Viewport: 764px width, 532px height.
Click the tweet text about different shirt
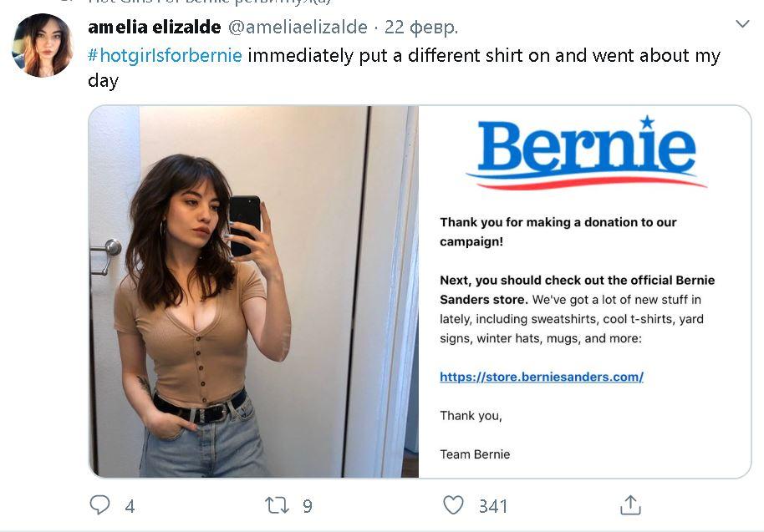483,56
